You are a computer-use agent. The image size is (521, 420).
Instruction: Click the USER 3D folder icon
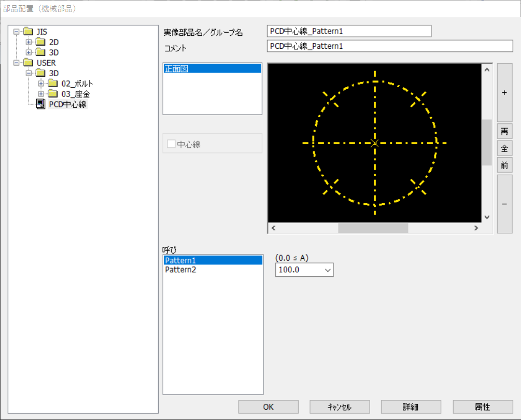click(x=40, y=73)
